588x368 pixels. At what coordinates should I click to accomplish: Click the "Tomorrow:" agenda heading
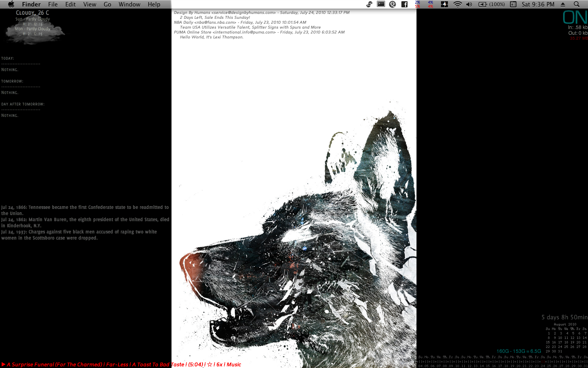click(x=12, y=81)
